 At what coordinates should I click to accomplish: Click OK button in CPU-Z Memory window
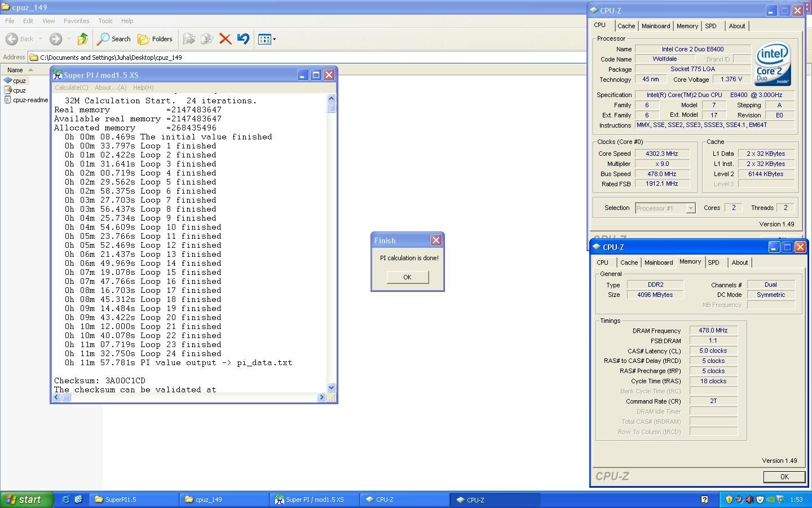(x=784, y=477)
